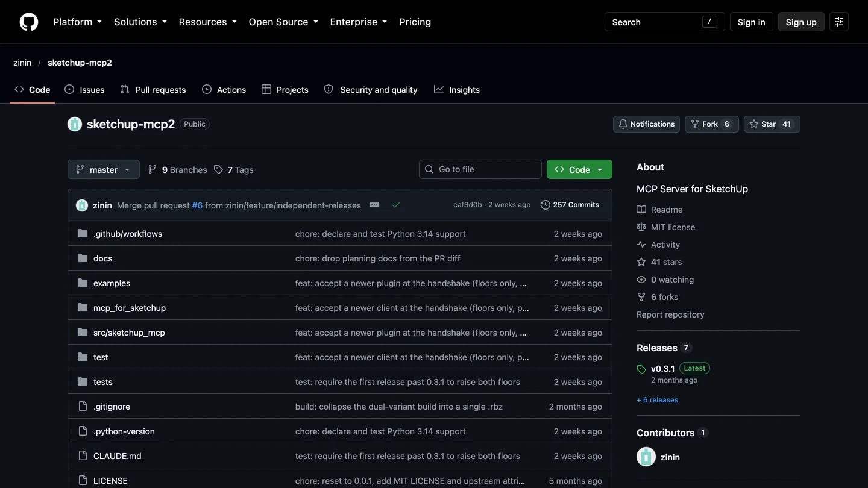Open the MIT license link
Screen dimensions: 868x488
tap(666, 227)
